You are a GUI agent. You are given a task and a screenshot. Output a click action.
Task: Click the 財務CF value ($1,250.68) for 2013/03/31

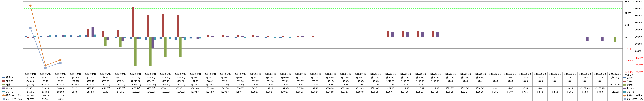pyautogui.click(x=150, y=85)
